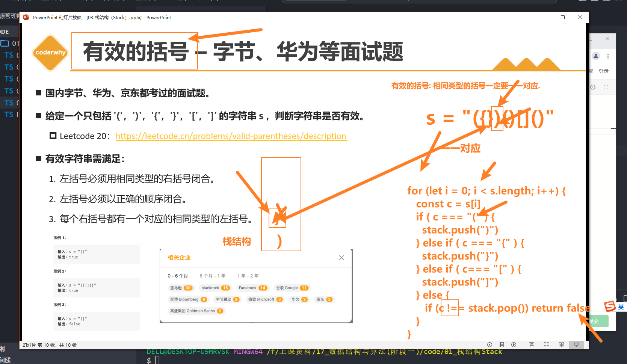This screenshot has width=627, height=364.
Task: Click the PowerPoint icon in the title bar
Action: [26, 17]
